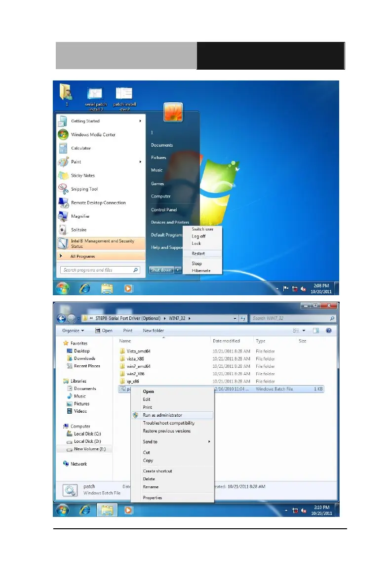Open Intel Management and Security Status

(101, 243)
